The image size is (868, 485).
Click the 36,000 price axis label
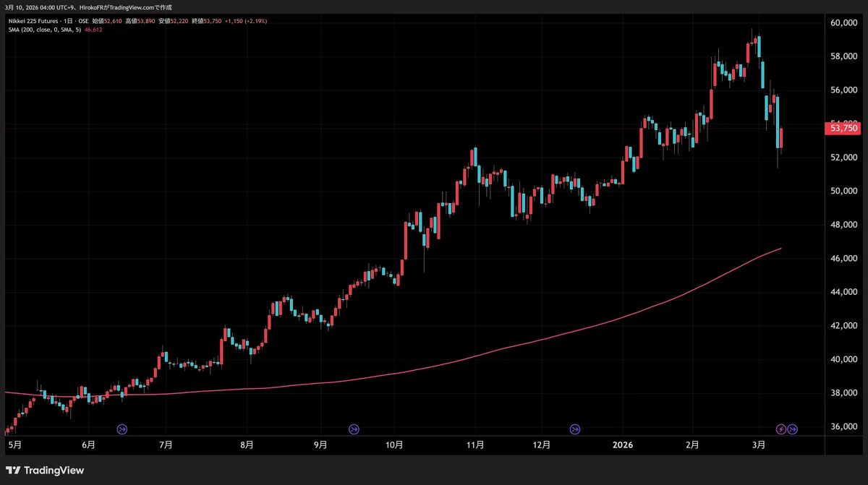tap(843, 426)
